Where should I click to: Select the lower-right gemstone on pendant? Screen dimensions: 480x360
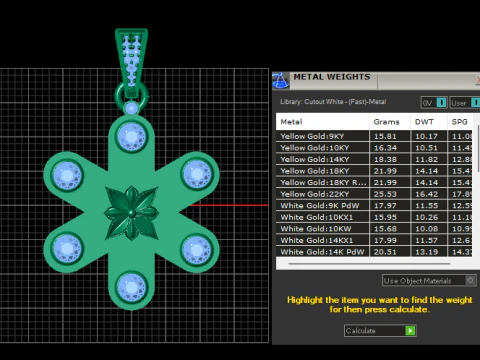click(197, 249)
